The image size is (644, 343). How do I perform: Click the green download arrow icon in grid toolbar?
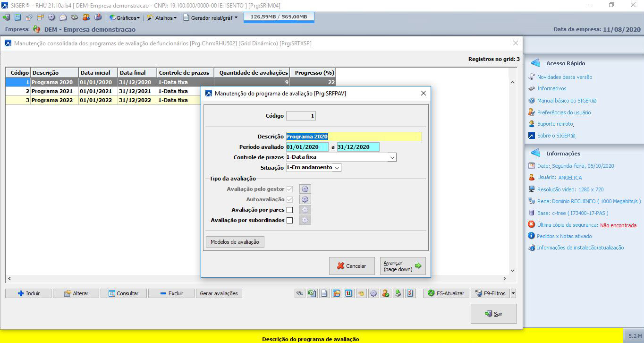(398, 293)
